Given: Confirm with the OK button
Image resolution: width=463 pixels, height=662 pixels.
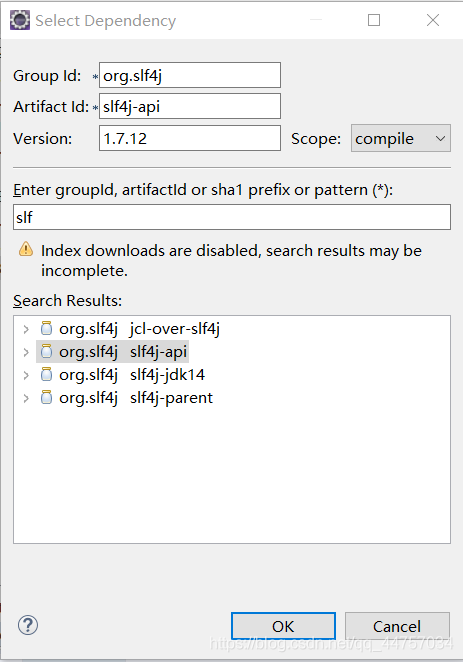Looking at the screenshot, I should [283, 626].
